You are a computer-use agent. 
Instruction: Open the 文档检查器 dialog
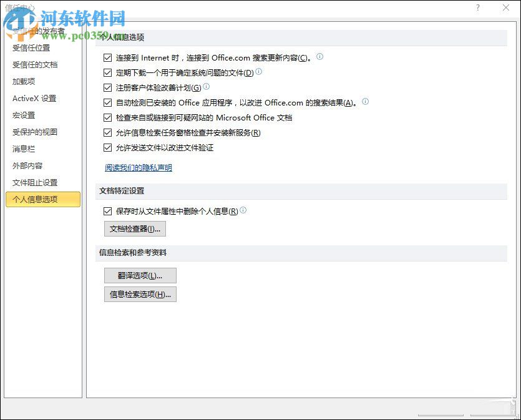tap(135, 228)
